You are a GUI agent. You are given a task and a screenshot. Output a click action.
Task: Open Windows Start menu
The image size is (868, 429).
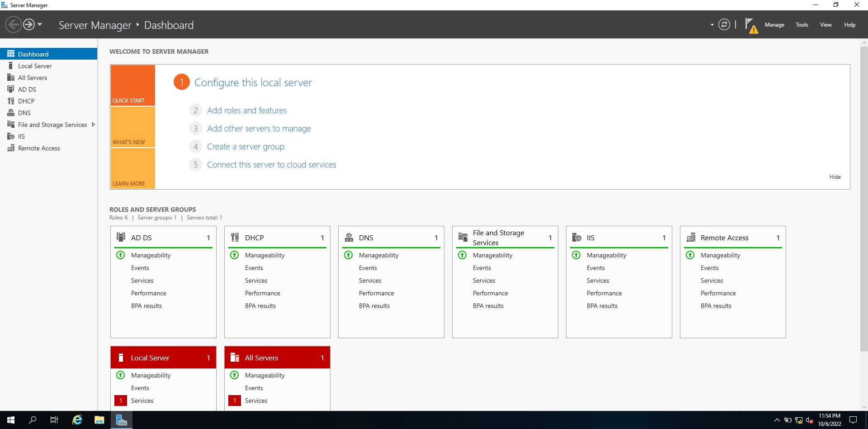pyautogui.click(x=11, y=420)
